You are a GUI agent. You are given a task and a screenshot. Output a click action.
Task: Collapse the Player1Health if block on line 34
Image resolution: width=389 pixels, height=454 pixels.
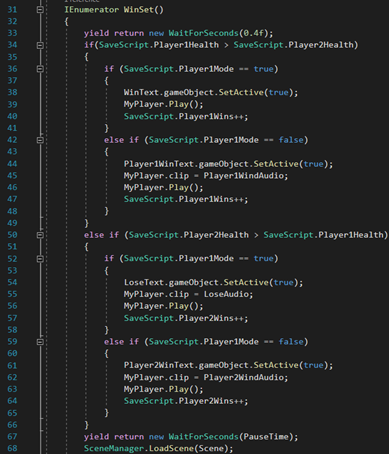click(40, 45)
